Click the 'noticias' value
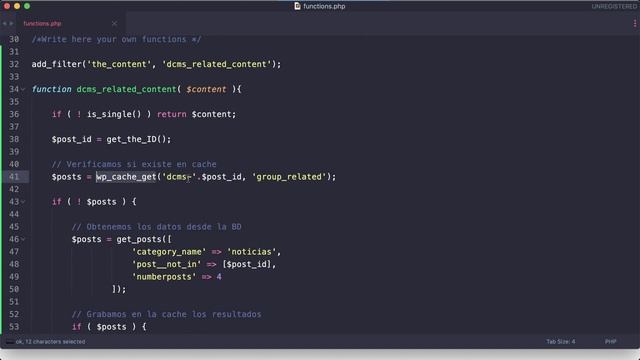 tap(251, 252)
